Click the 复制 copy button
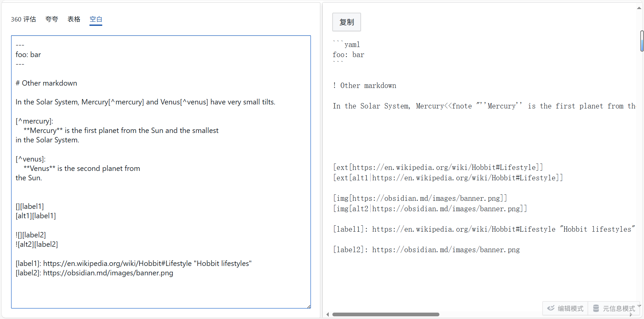This screenshot has height=319, width=644. tap(346, 22)
